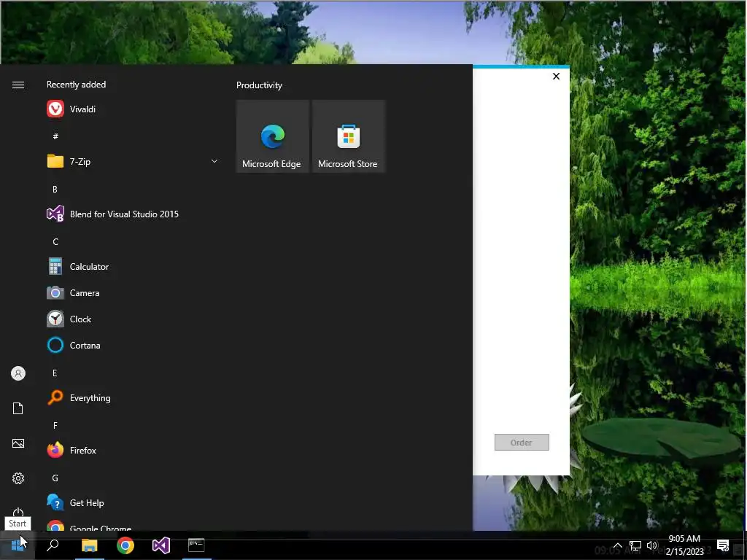Open taskbar Search magnifier
The height and width of the screenshot is (560, 747).
tap(53, 545)
